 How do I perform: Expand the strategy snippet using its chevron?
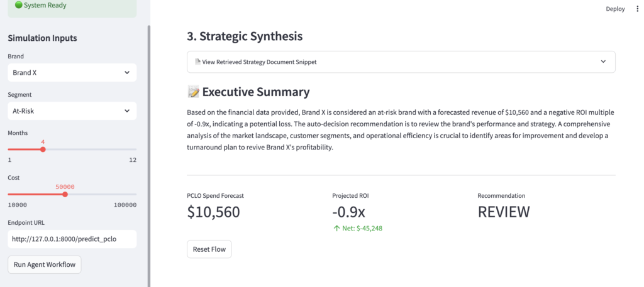pyautogui.click(x=603, y=62)
